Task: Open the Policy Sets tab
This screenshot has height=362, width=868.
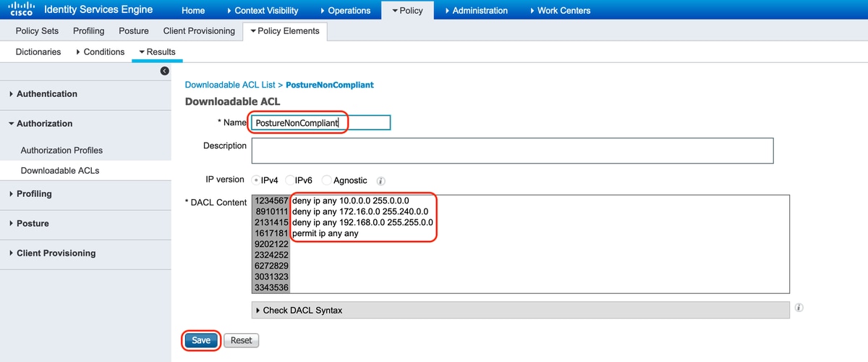Action: coord(37,31)
